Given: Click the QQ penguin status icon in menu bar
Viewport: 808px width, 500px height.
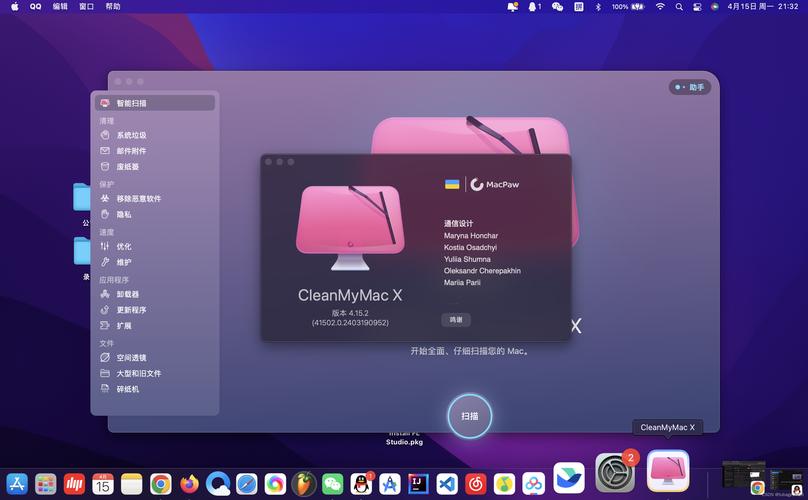Looking at the screenshot, I should pos(534,7).
